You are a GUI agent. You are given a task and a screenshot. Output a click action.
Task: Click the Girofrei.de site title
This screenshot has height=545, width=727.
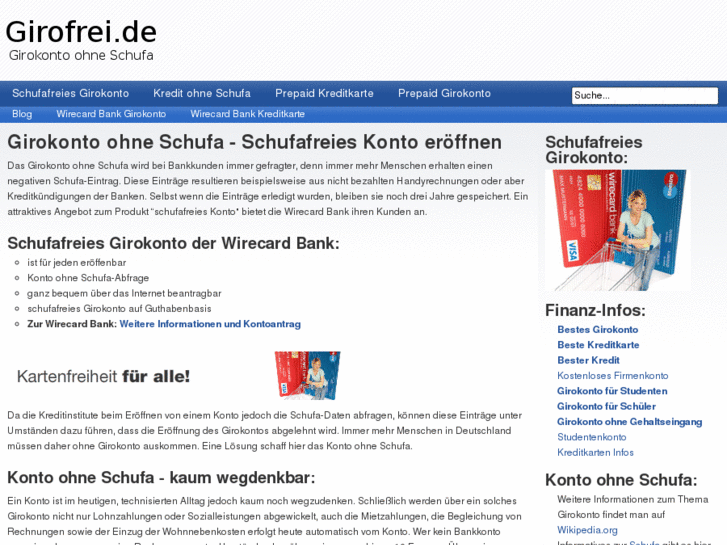(81, 32)
